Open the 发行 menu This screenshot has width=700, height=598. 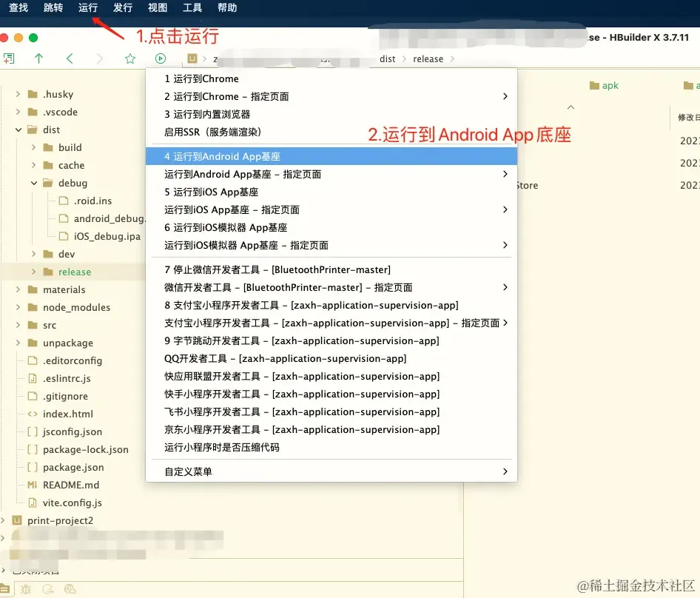(x=123, y=7)
